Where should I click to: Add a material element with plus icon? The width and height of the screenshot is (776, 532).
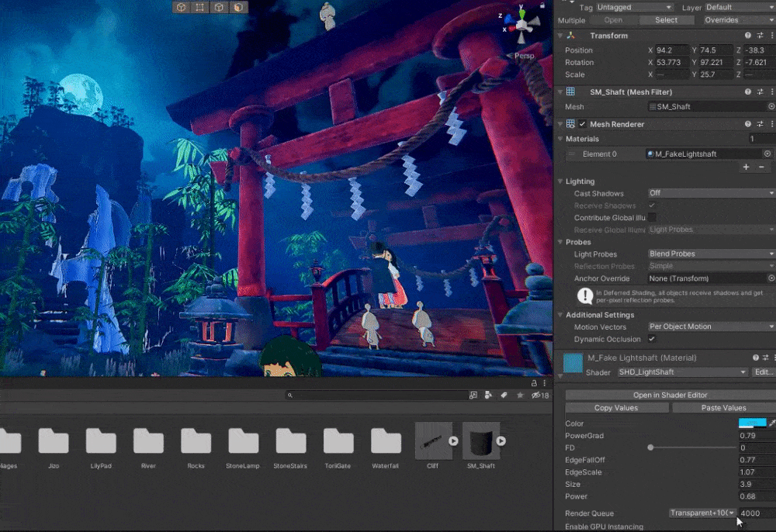(x=747, y=167)
